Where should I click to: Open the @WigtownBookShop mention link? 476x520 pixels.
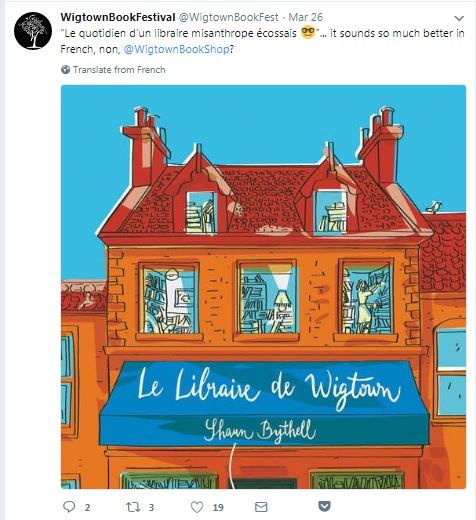[x=177, y=49]
